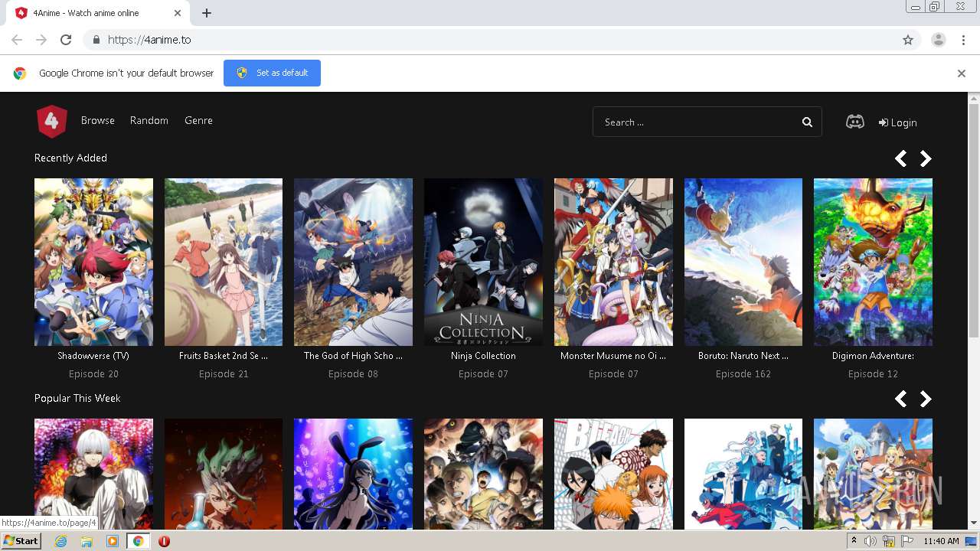Click Episode 12 under Digimon Adventure

point(873,374)
